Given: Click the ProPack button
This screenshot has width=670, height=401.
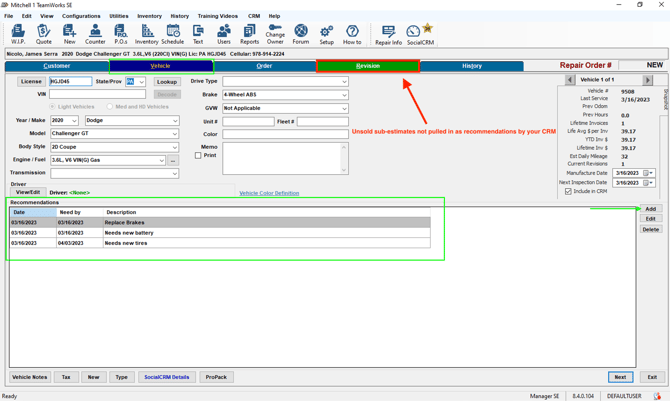Looking at the screenshot, I should click(x=216, y=377).
